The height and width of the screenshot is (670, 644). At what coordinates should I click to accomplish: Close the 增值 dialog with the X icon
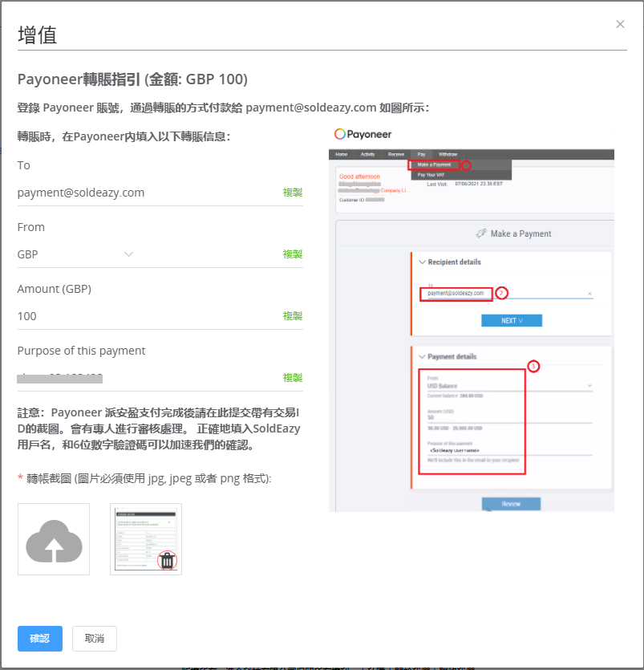tap(620, 24)
